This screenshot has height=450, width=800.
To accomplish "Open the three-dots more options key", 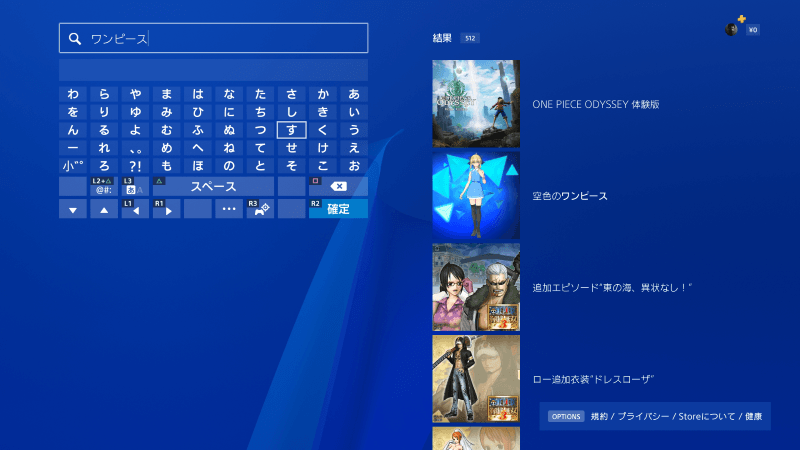I will [229, 209].
